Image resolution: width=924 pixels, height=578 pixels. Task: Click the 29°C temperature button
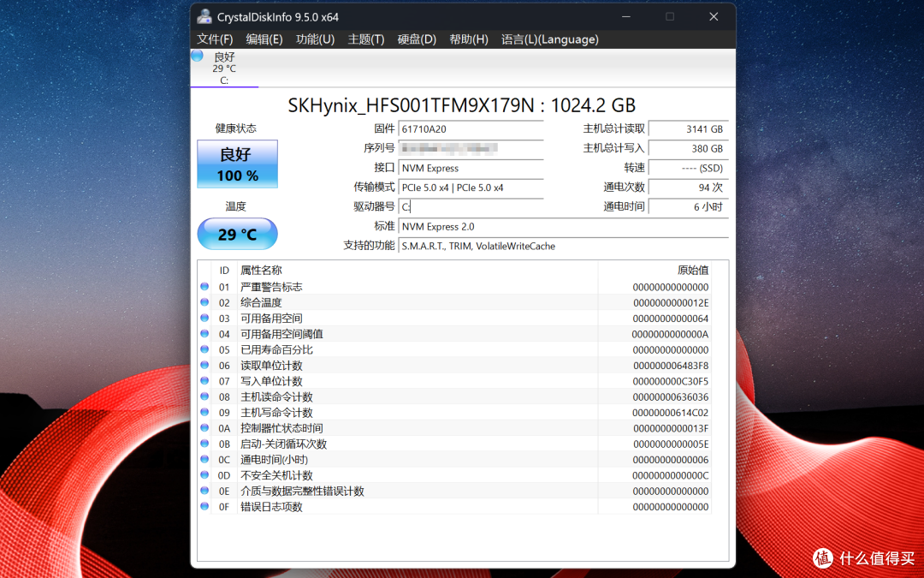pyautogui.click(x=237, y=233)
